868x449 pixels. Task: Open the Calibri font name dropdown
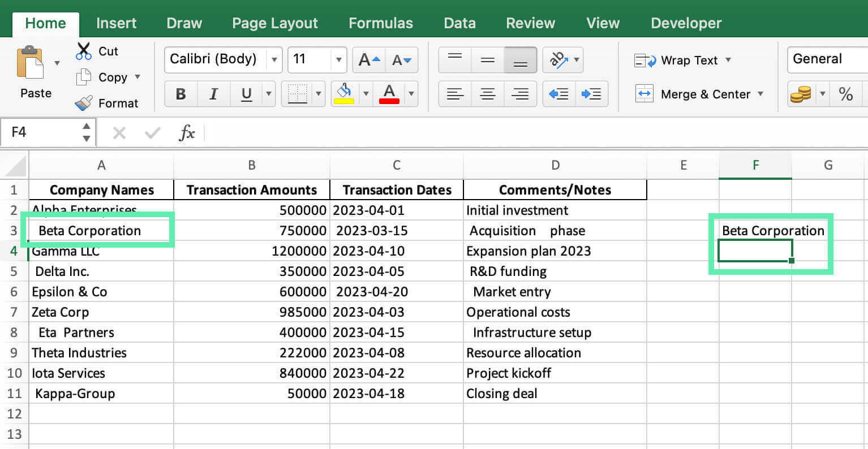point(274,60)
